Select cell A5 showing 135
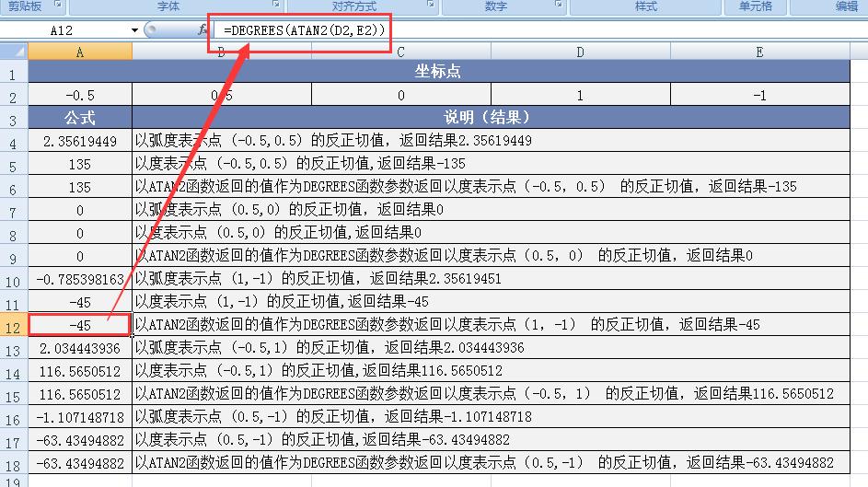868x487 pixels. pos(80,164)
